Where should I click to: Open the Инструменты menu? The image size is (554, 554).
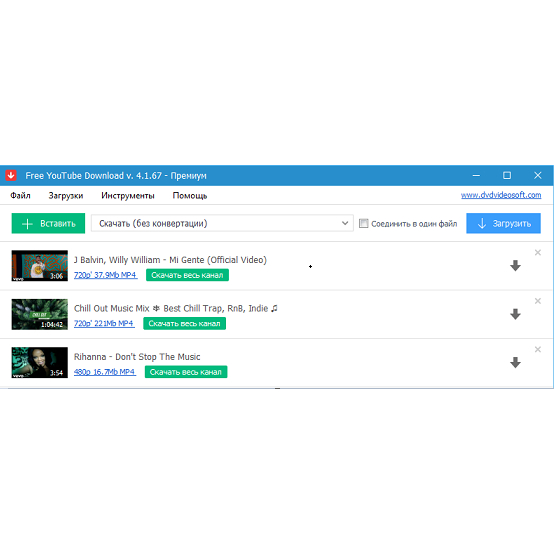(128, 195)
